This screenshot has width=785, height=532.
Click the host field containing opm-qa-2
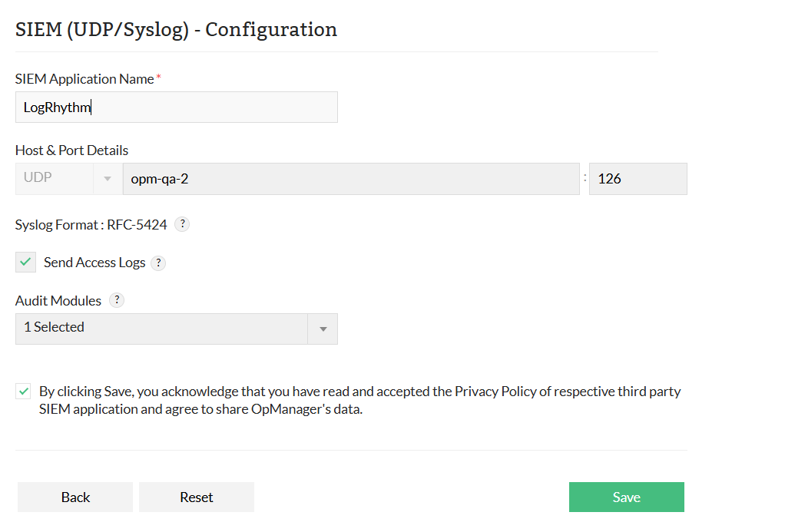click(x=351, y=177)
